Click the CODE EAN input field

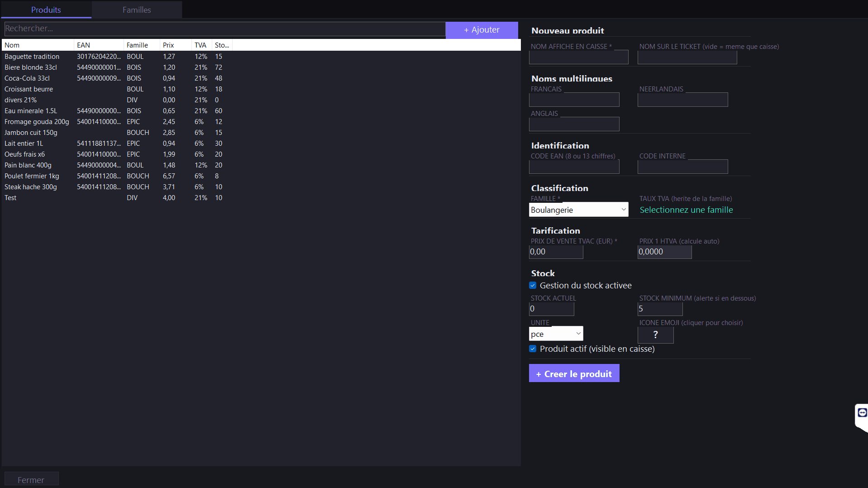[x=574, y=167]
